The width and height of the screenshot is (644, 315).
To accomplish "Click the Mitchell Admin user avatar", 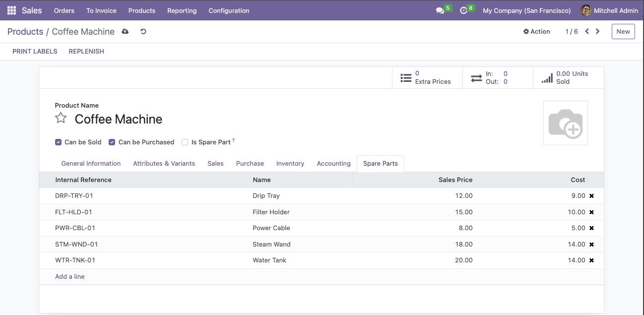I will tap(586, 10).
